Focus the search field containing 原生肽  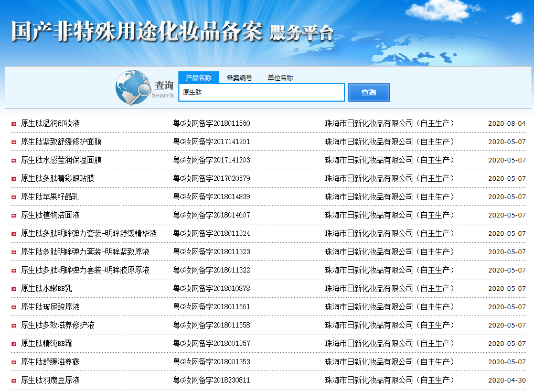262,92
